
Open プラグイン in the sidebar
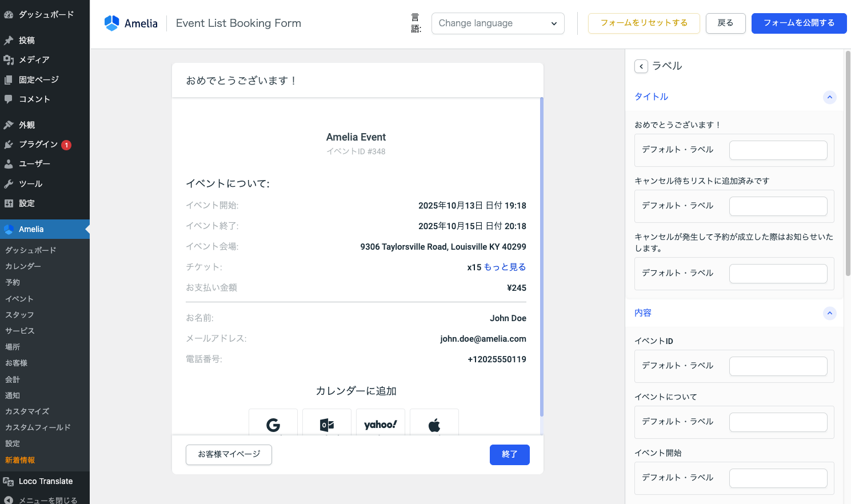coord(38,145)
